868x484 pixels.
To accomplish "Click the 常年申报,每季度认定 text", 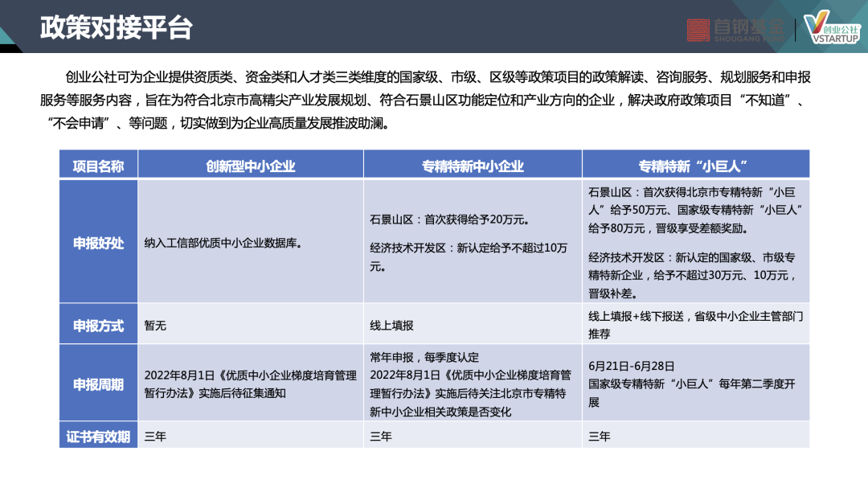I will (424, 358).
